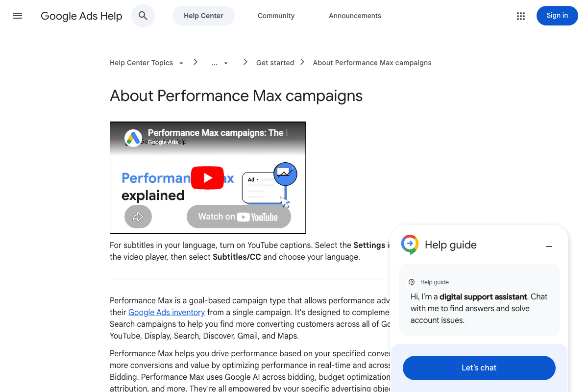The width and height of the screenshot is (588, 392).
Task: Click the Help guide assistant logo icon
Action: click(x=410, y=245)
